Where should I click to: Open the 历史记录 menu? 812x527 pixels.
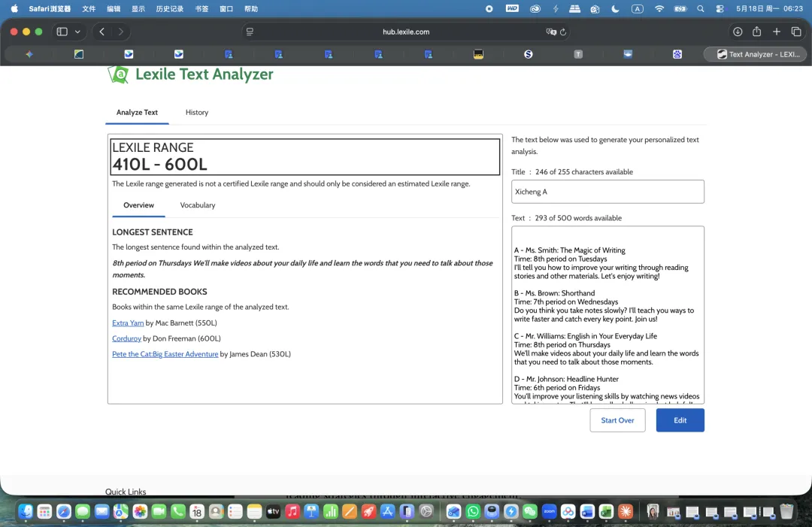coord(170,8)
